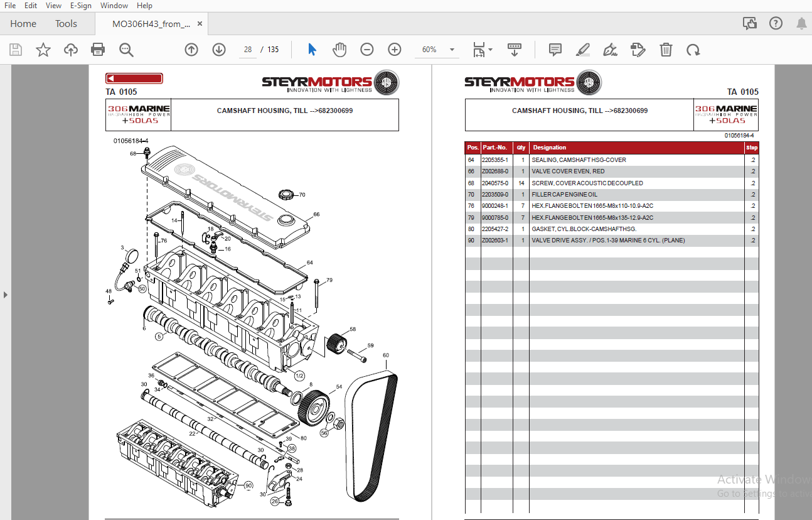Close the MO306H43 document tab
This screenshot has width=812, height=520.
pyautogui.click(x=200, y=24)
